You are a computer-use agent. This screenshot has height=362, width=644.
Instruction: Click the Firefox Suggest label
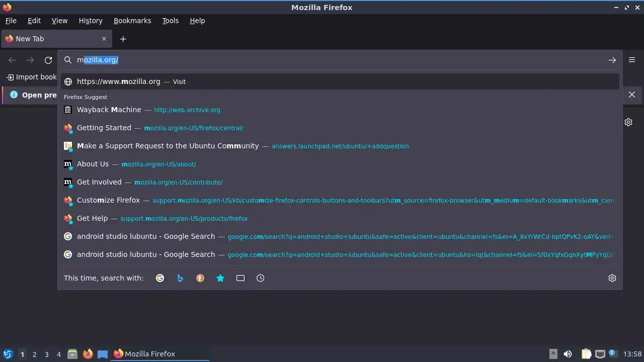click(x=86, y=97)
